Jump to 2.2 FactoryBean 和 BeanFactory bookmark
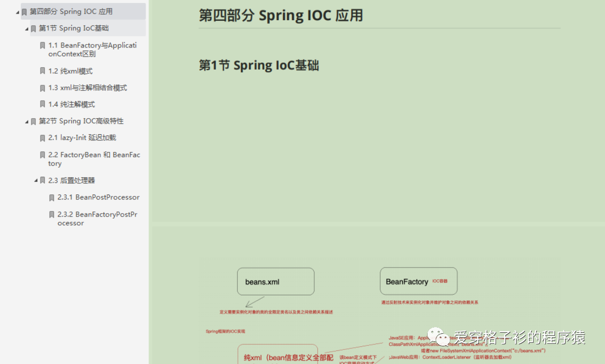Image resolution: width=605 pixels, height=364 pixels. point(94,159)
